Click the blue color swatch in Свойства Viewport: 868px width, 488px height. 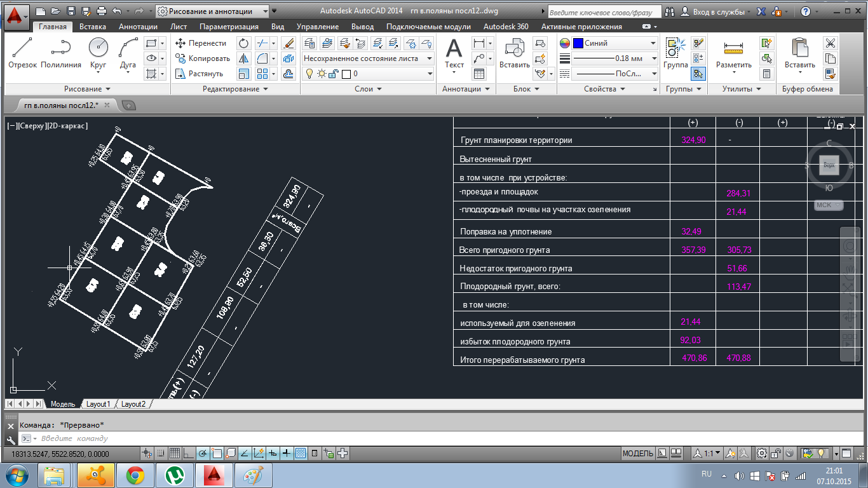[578, 43]
